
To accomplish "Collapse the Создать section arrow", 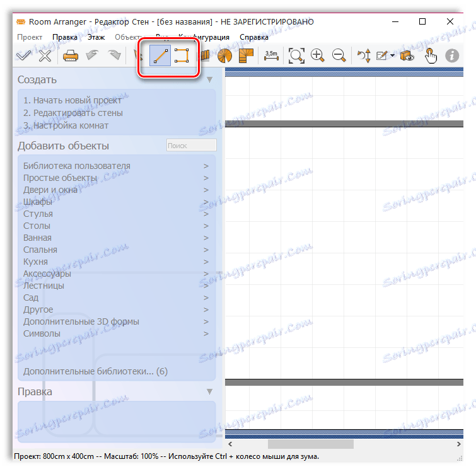I will point(209,79).
